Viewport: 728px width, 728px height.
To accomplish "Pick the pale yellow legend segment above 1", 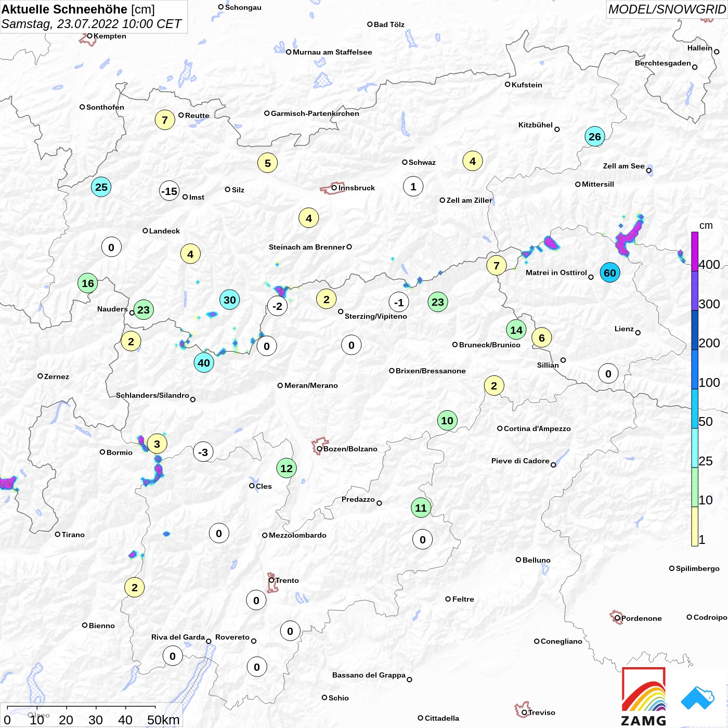I will click(695, 526).
